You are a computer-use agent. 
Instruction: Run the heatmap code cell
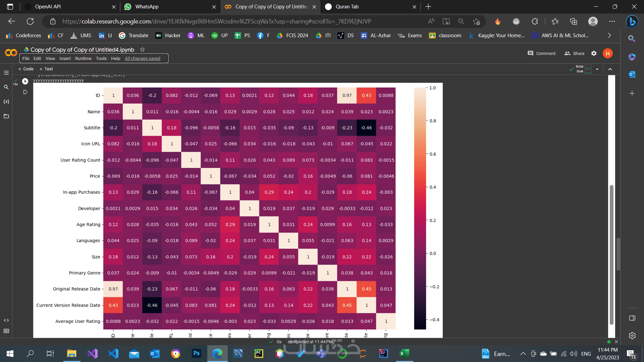point(25,81)
